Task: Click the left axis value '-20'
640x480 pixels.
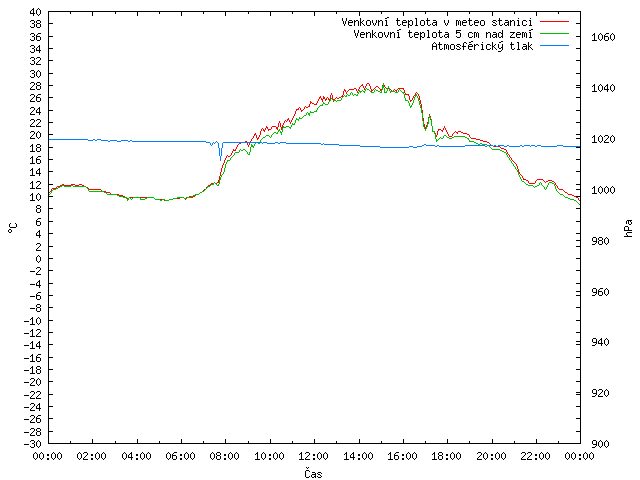Action: tap(33, 382)
